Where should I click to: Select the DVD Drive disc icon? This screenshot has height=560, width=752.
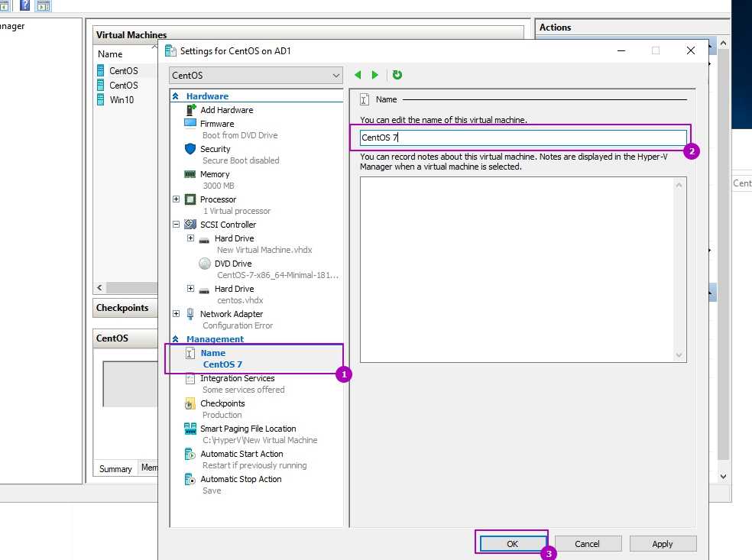pos(205,264)
